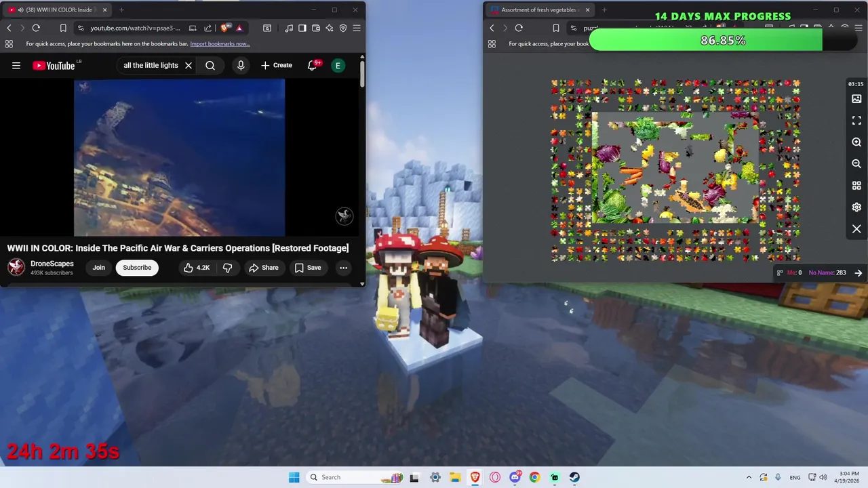
Task: Click the taskbar Search box
Action: 355,477
